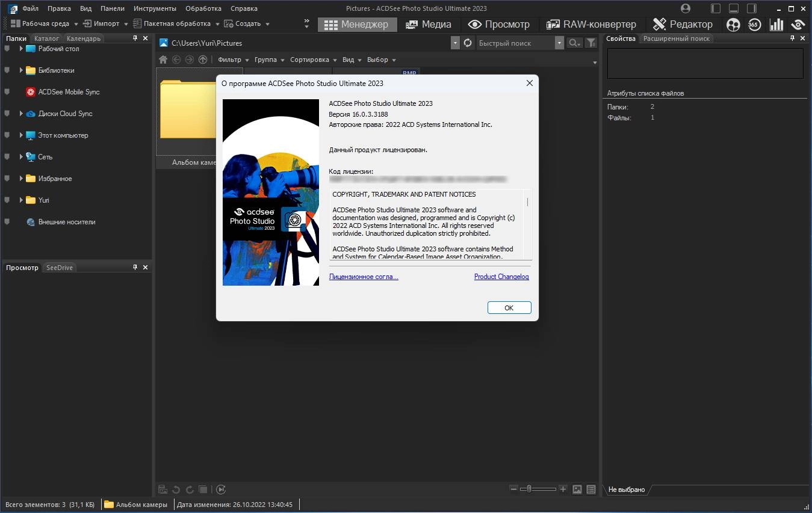Screen dimensions: 812x513
Task: Expand the Библиотеки tree node
Action: point(21,70)
